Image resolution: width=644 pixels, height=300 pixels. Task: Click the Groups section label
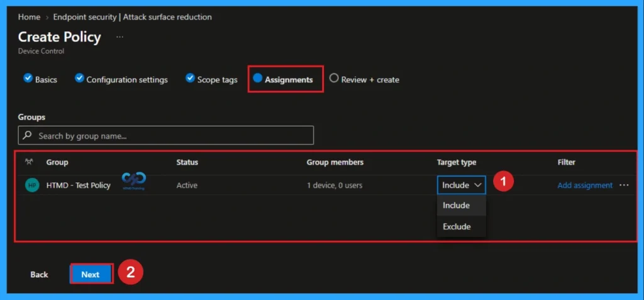pos(31,117)
